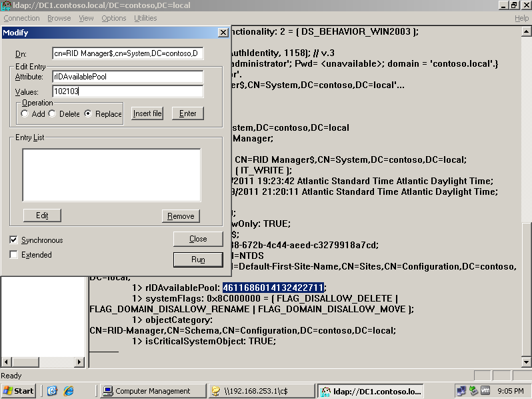This screenshot has height=399, width=532.
Task: Click the output pane vertical scrollbar thumb
Action: [526, 290]
